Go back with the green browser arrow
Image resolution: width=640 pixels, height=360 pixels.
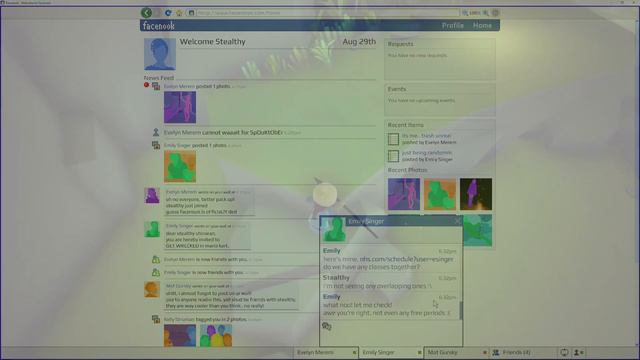coord(147,13)
